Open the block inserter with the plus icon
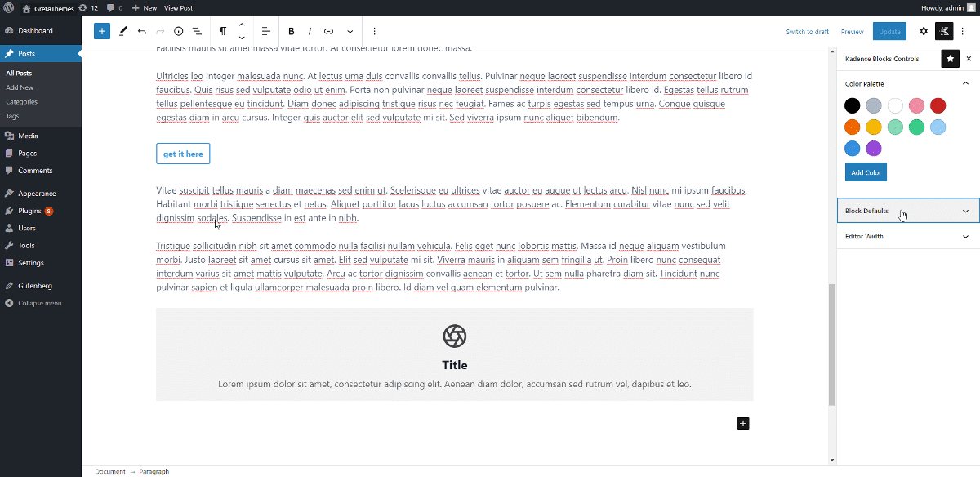 coord(101,30)
